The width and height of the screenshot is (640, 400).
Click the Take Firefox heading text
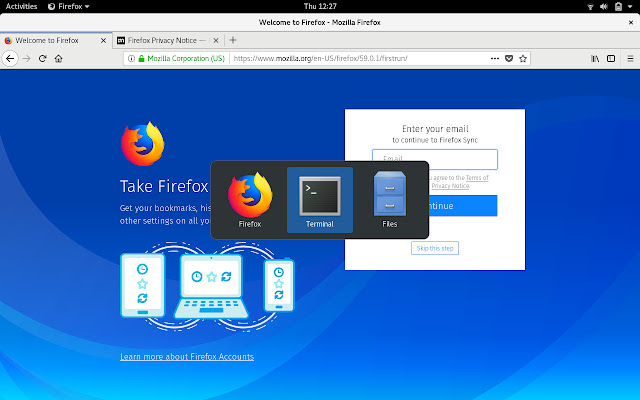pyautogui.click(x=164, y=186)
